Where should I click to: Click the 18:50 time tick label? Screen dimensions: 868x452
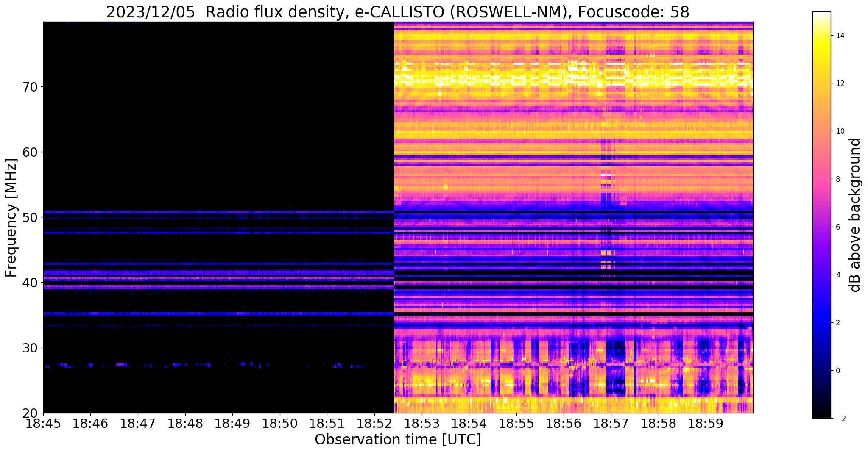(x=280, y=424)
